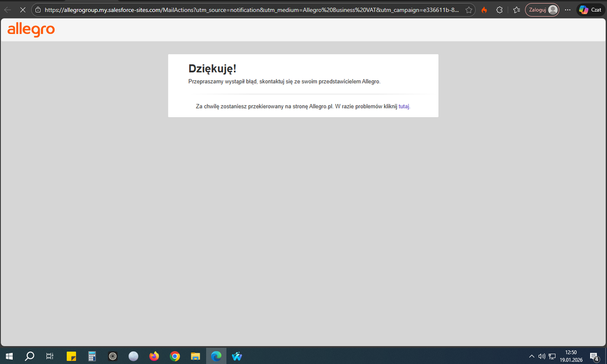Viewport: 607px width, 364px height.
Task: Launch Calculator from the taskbar
Action: 92,355
